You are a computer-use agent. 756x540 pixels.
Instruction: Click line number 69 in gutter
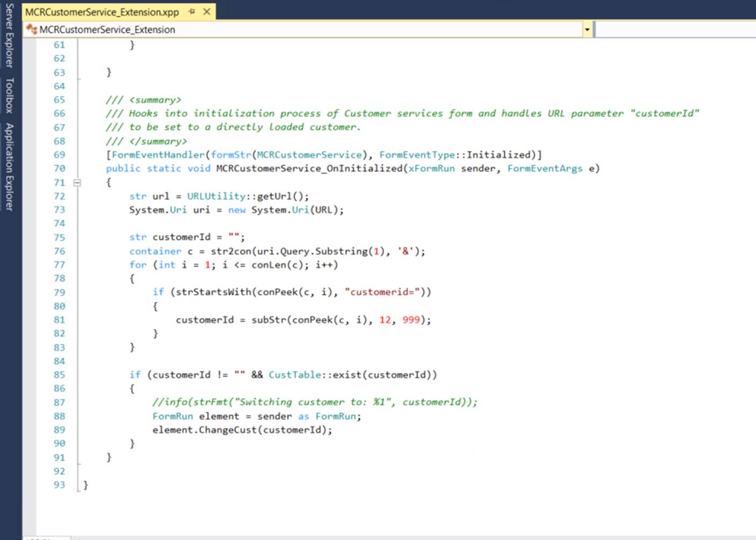coord(59,155)
